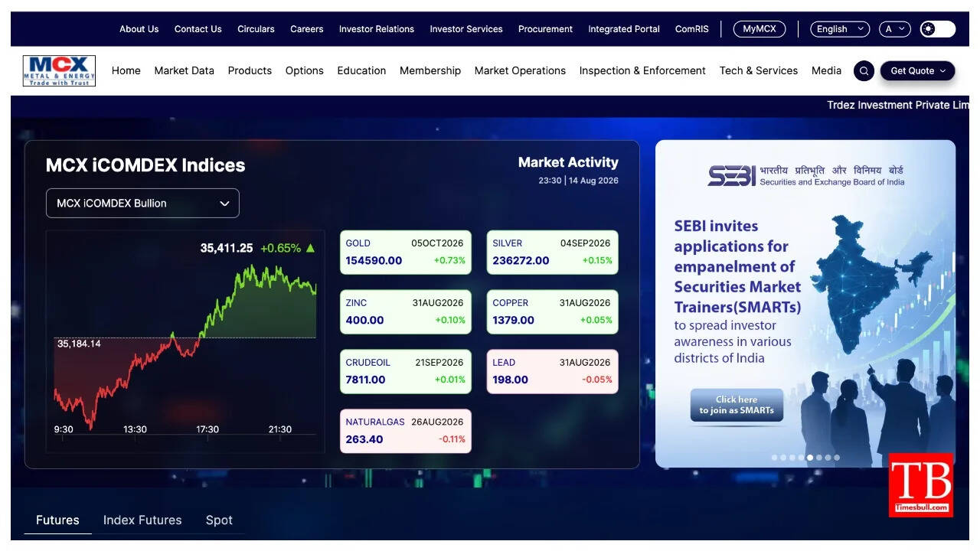This screenshot has width=980, height=551.
Task: Select Home in the main menu
Action: pyautogui.click(x=126, y=70)
